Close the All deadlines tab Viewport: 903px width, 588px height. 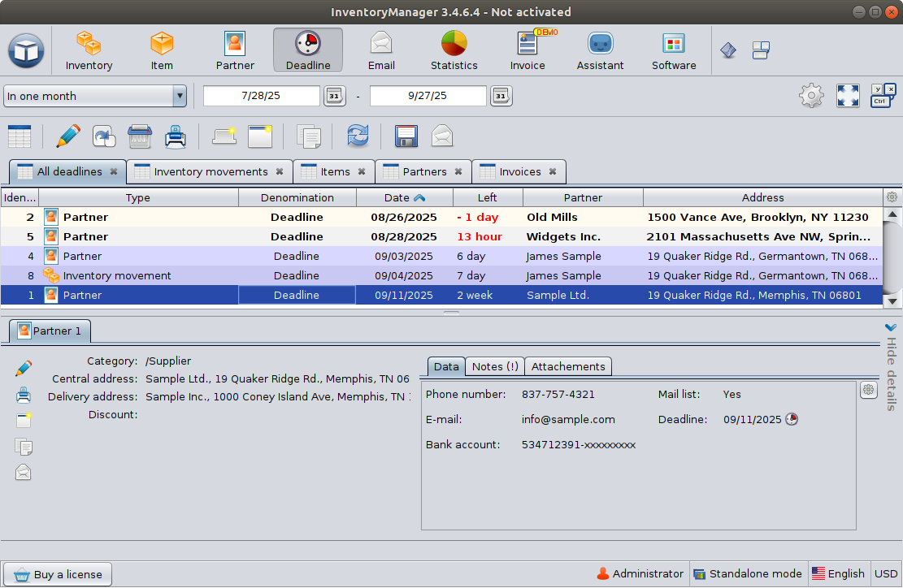pyautogui.click(x=114, y=171)
